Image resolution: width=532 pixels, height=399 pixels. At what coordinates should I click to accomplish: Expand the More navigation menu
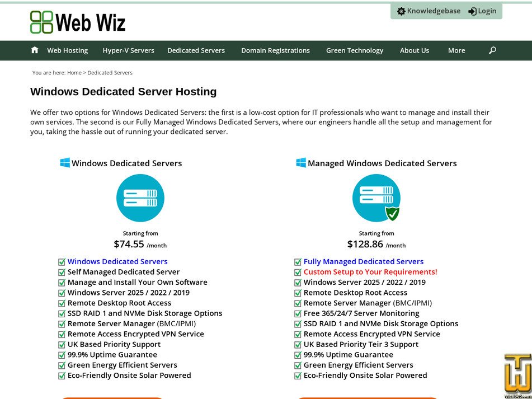[x=456, y=50]
